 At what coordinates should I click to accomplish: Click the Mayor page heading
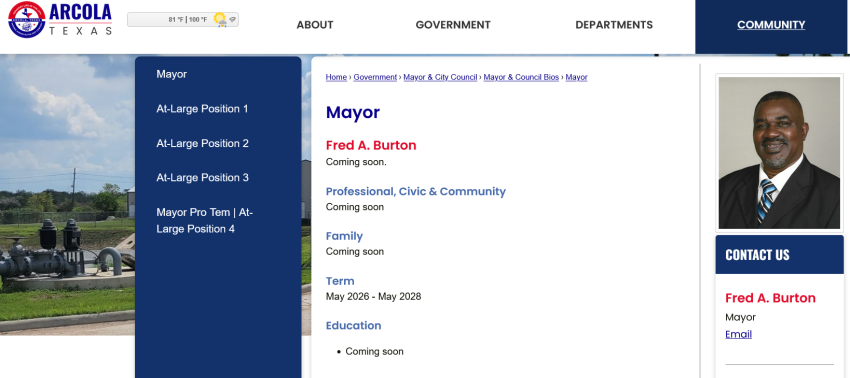tap(353, 113)
